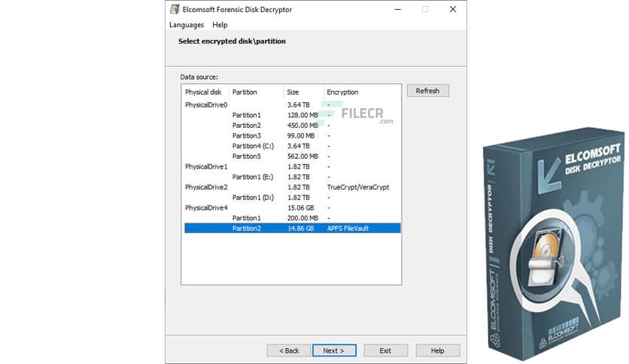Select Partition1 128.00 MB row
This screenshot has width=629, height=364.
[x=293, y=115]
